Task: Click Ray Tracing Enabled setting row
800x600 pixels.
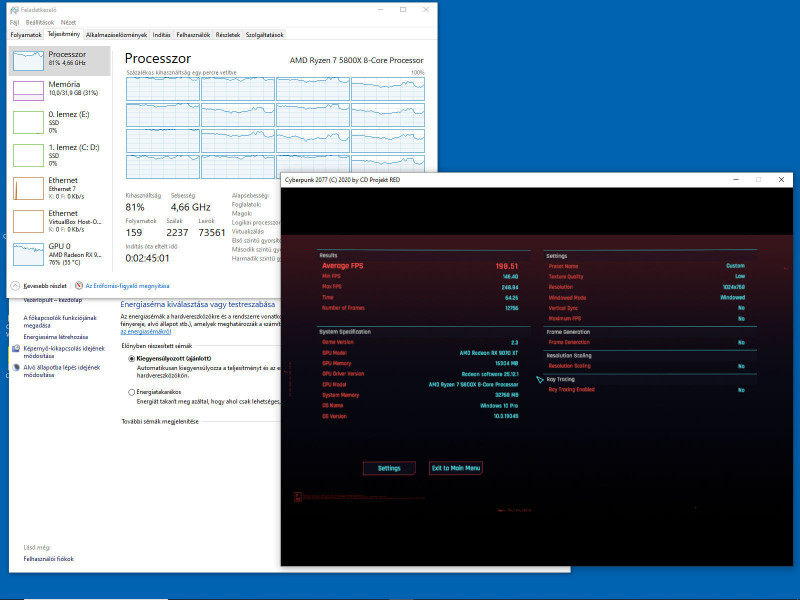Action: (647, 390)
